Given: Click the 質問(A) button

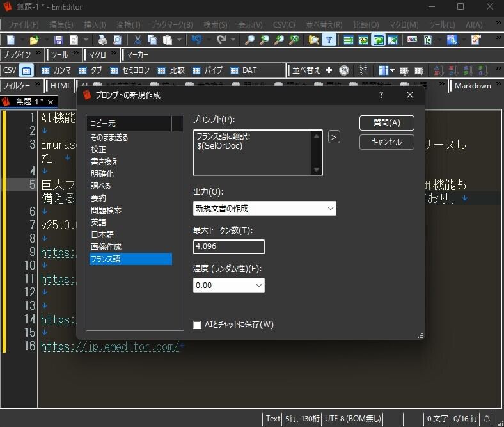Looking at the screenshot, I should pyautogui.click(x=387, y=123).
